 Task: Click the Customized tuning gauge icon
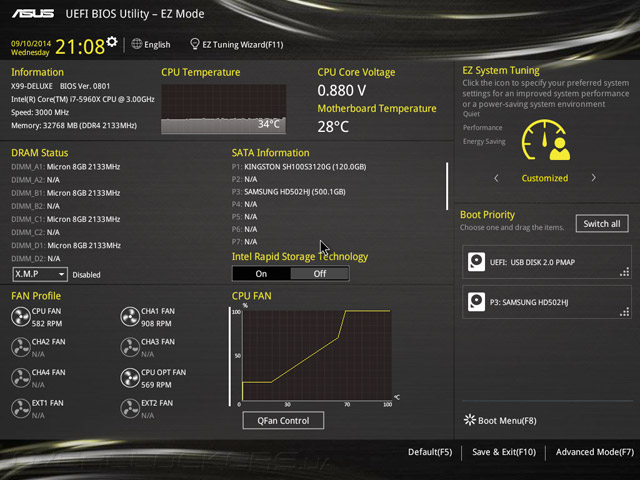546,140
